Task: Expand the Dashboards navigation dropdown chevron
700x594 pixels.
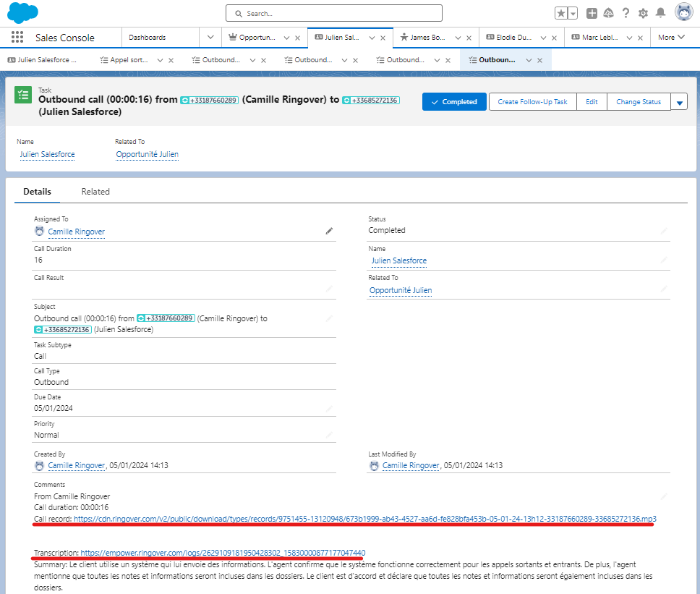Action: pyautogui.click(x=210, y=38)
